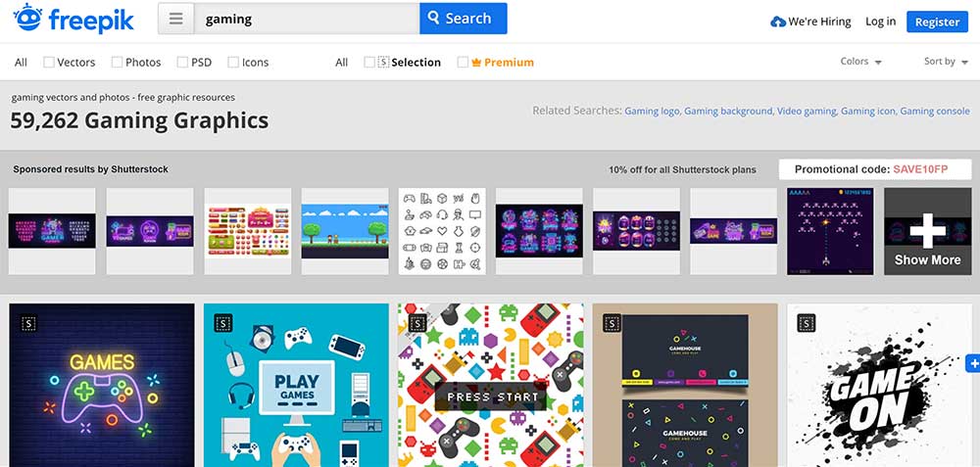Click the Show More plus tile
Viewport: 980px width, 467px height.
(927, 232)
